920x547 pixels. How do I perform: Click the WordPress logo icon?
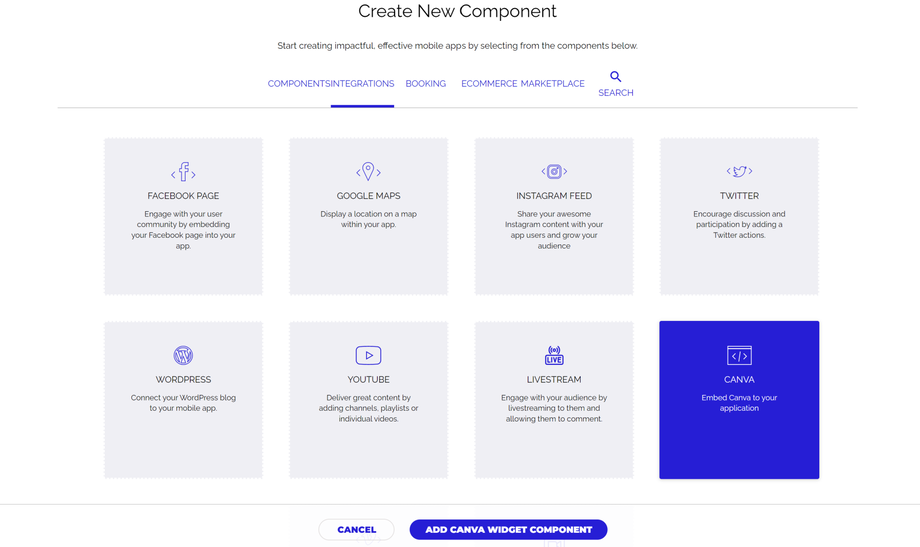pos(183,355)
